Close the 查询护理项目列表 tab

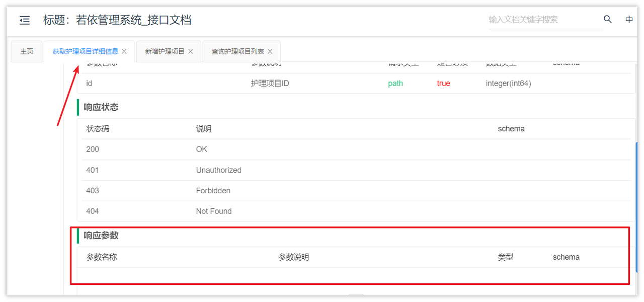pos(270,51)
